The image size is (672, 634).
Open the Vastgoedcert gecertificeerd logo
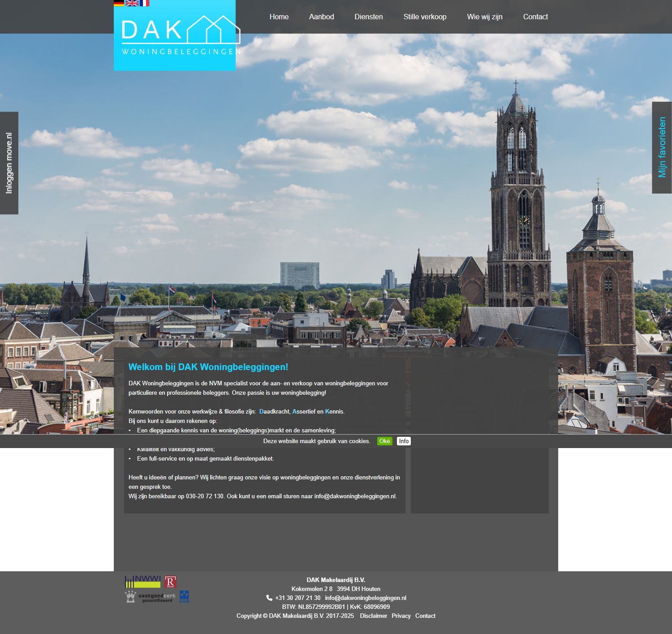coord(150,597)
